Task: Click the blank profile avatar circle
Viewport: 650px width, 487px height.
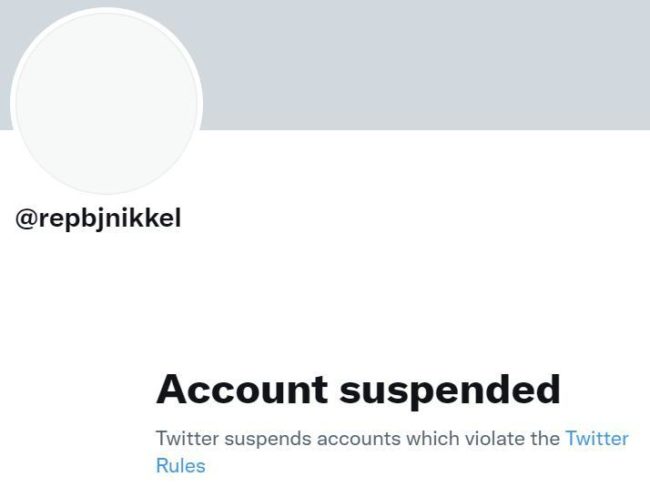Action: pyautogui.click(x=107, y=100)
